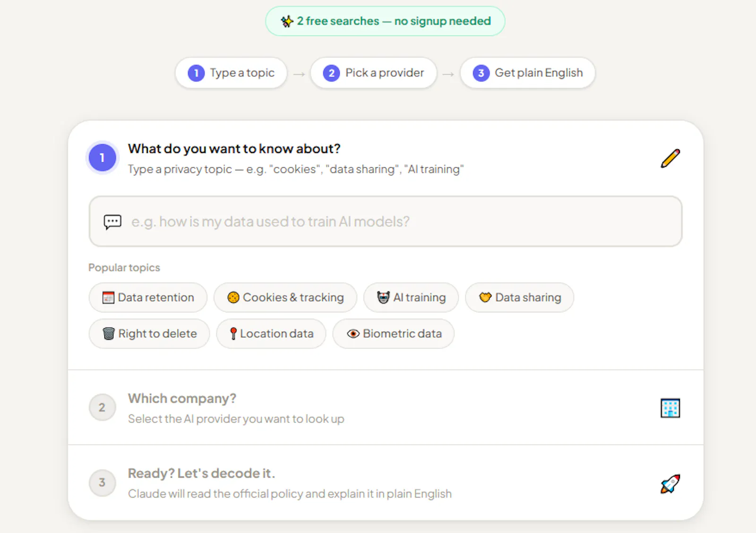Expand the Ready? Let's decode it section
This screenshot has height=533, width=756.
[386, 482]
